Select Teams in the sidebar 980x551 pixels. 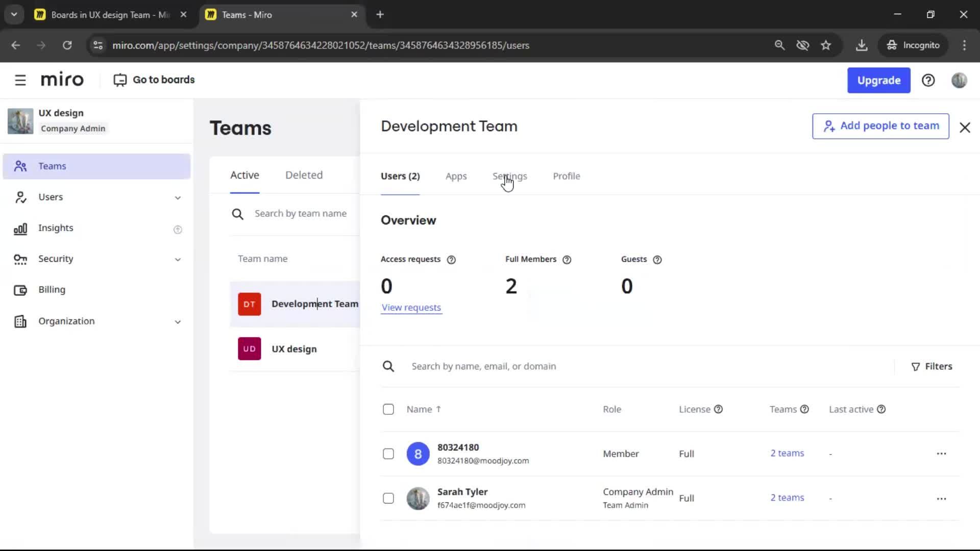click(96, 166)
